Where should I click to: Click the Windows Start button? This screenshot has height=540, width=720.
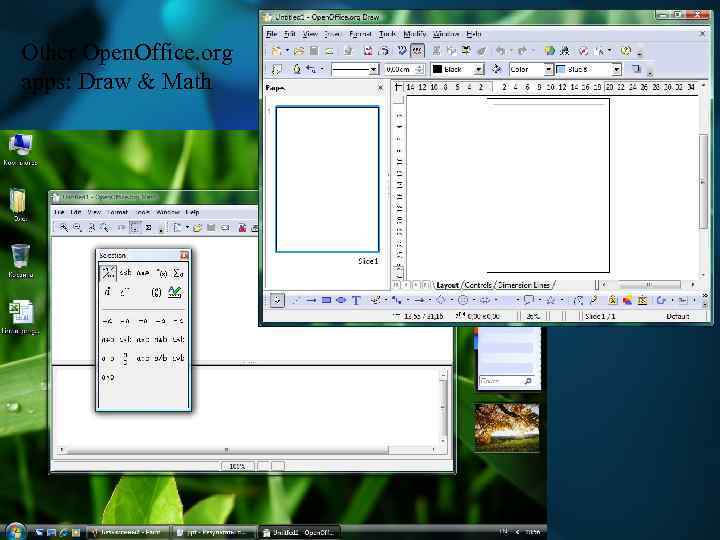[x=14, y=531]
